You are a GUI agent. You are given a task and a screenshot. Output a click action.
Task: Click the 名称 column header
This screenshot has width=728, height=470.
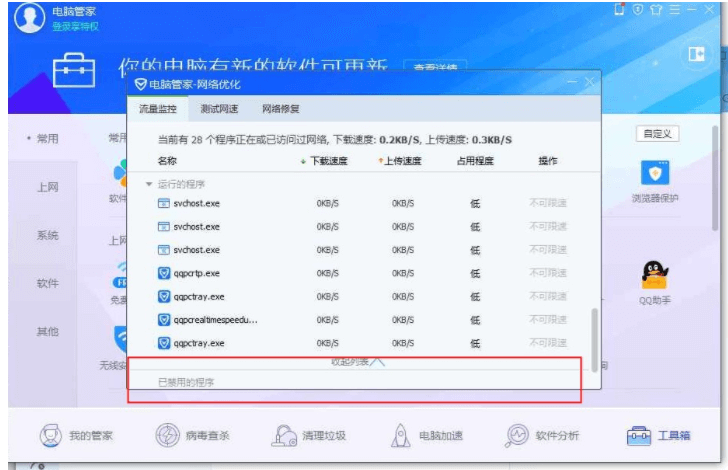click(167, 161)
